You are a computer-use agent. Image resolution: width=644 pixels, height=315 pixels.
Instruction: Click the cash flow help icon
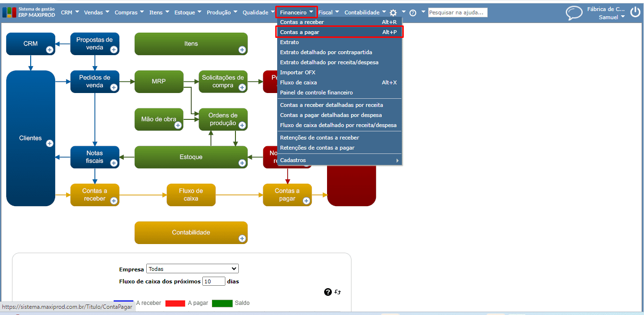coord(328,292)
